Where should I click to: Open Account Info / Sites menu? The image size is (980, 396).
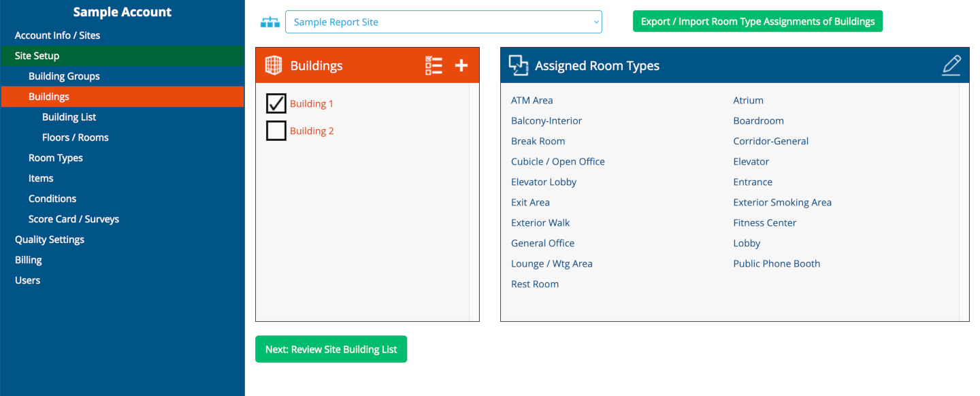pyautogui.click(x=57, y=35)
